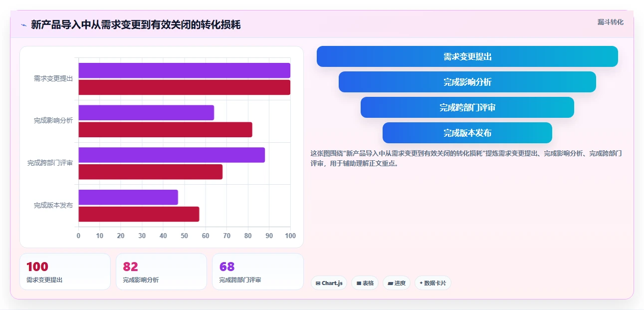Click the purple bar for 完成影响分析
Image resolution: width=644 pixels, height=310 pixels.
(x=146, y=113)
